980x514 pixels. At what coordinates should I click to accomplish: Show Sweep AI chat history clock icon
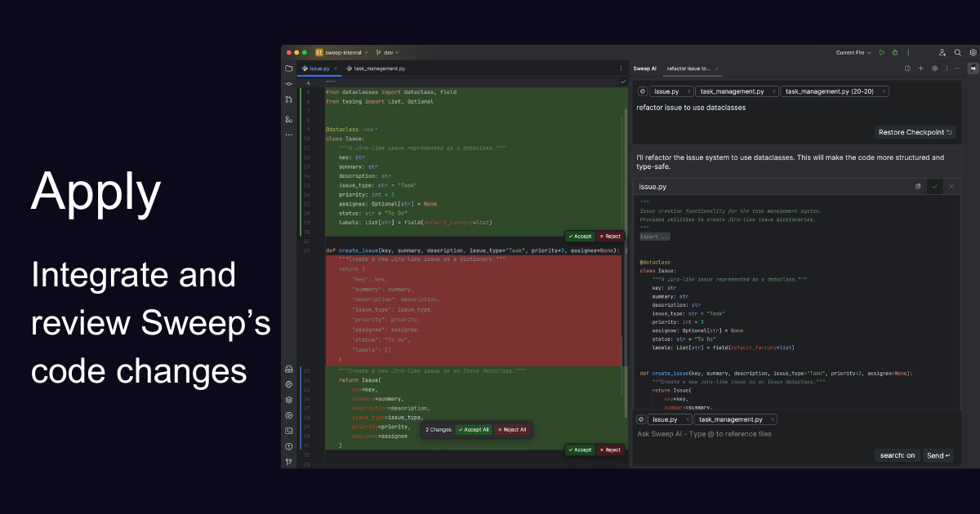[907, 69]
